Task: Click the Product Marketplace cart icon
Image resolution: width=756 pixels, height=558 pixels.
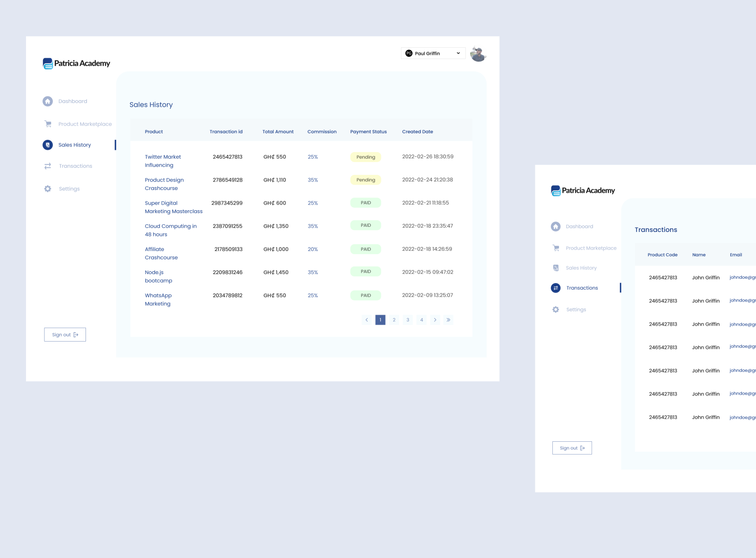Action: tap(47, 124)
